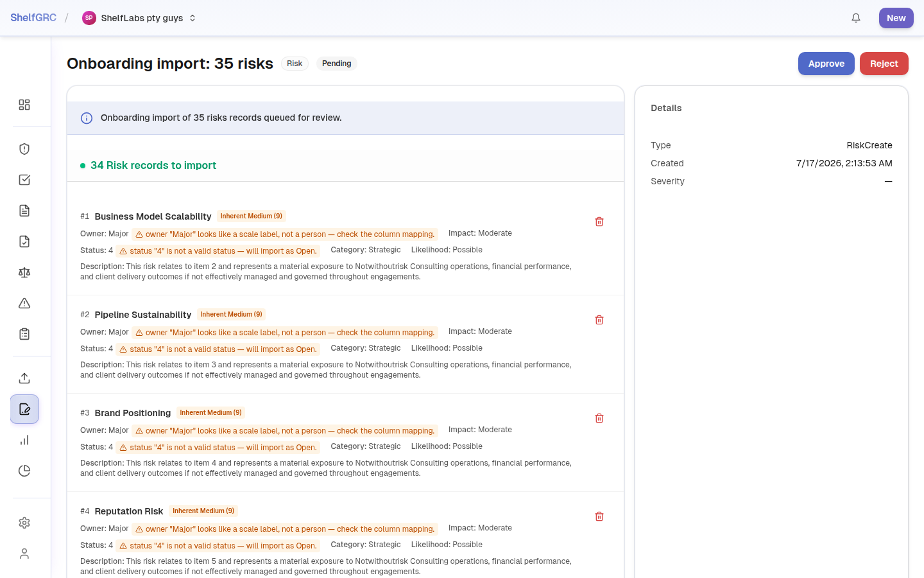
Task: Open the document lines icon in sidebar
Action: 24,211
